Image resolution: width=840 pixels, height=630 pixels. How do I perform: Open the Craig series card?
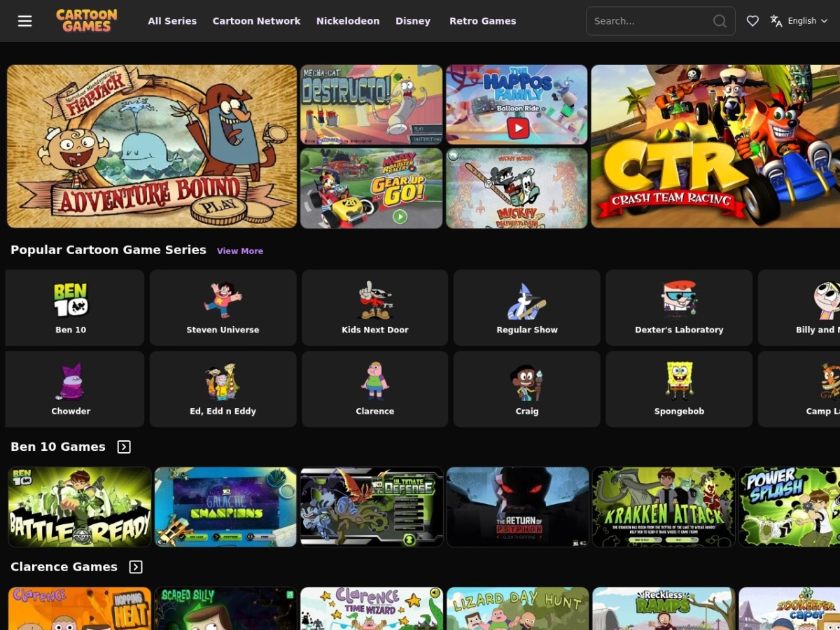tap(527, 389)
